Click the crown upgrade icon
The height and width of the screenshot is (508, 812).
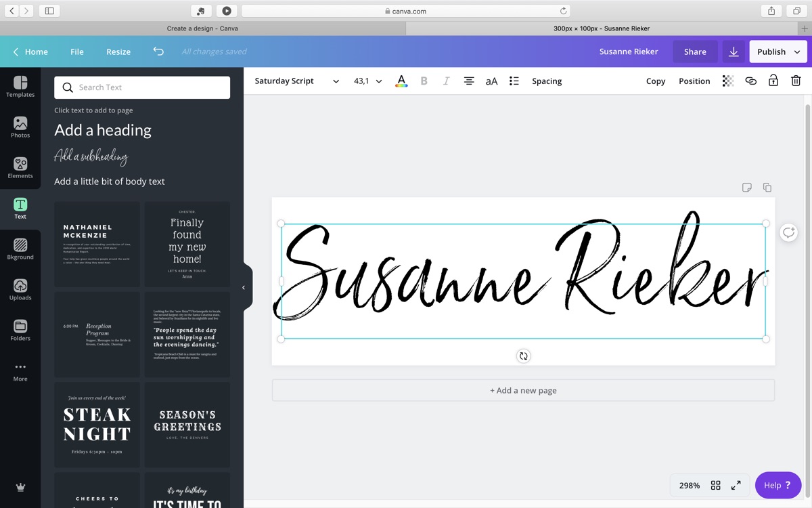point(20,487)
